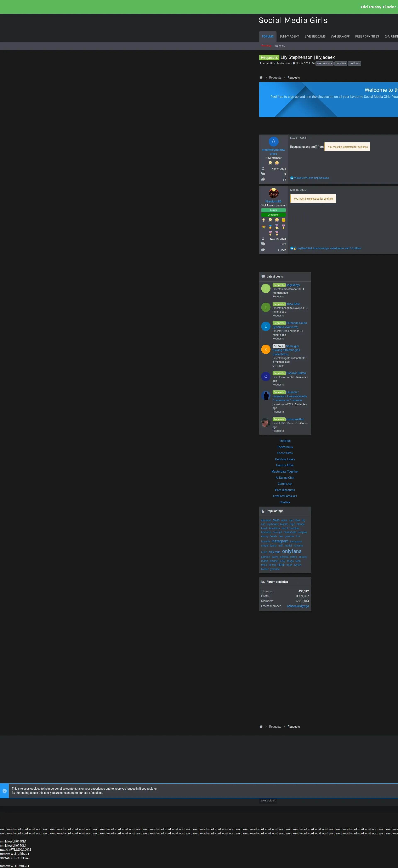Click the 'instagram' popular tag
This screenshot has height=868, width=398.
(280, 541)
